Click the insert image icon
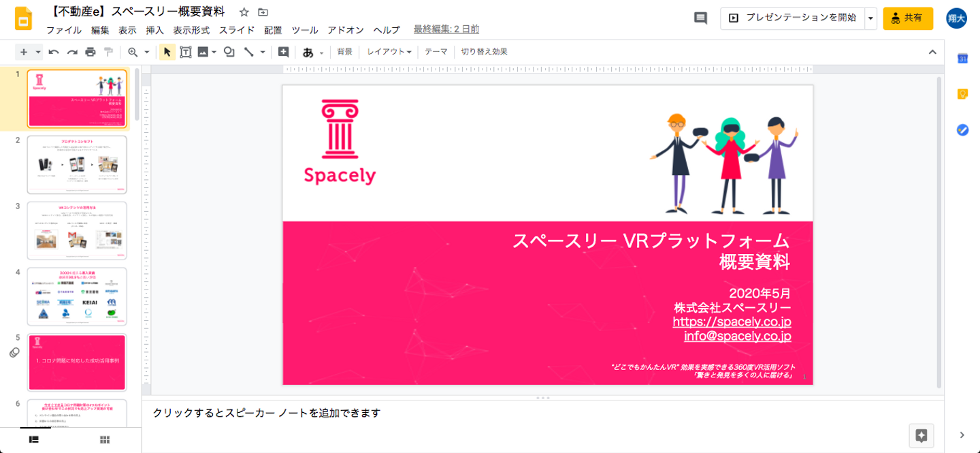Screen dimensions: 980x453 (203, 52)
